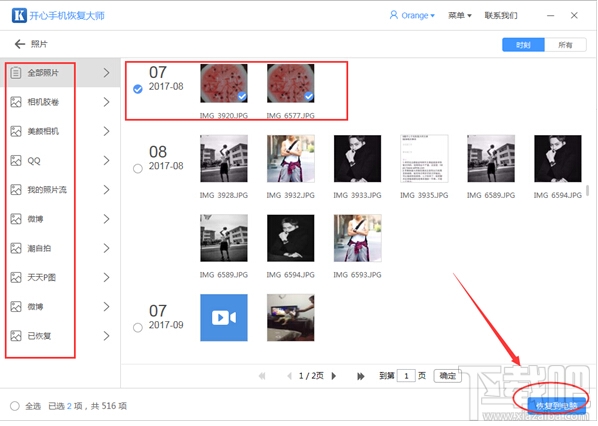This screenshot has width=598, height=426.
Task: Open the video file thumbnail icon
Action: [x=224, y=317]
